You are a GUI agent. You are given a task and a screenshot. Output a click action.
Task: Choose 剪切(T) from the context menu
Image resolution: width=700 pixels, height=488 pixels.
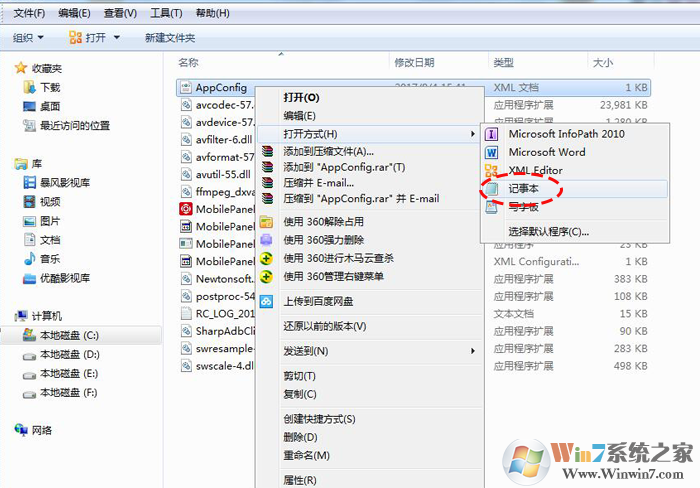[300, 376]
